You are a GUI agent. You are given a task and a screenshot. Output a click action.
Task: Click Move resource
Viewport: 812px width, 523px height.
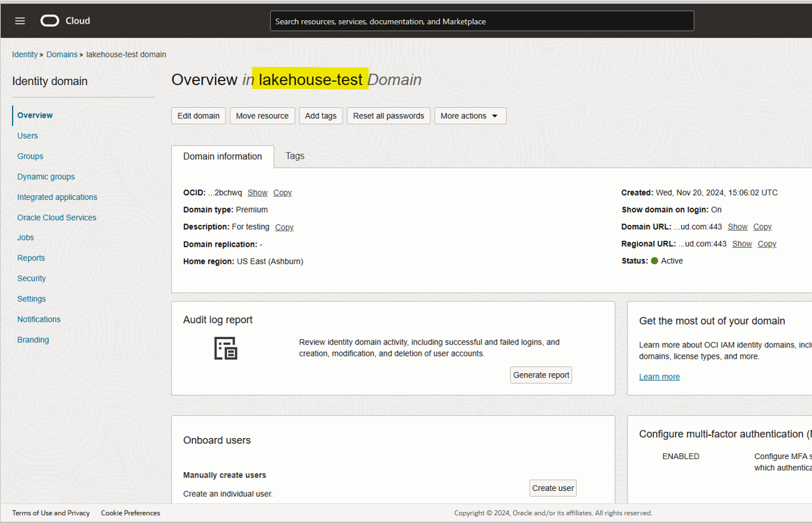(262, 116)
